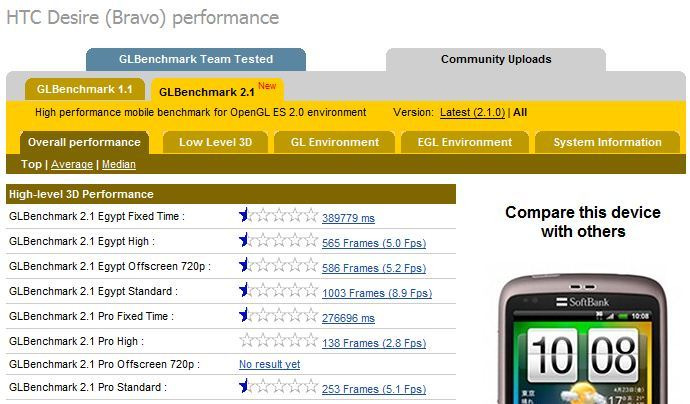Image resolution: width=690 pixels, height=404 pixels.
Task: Click the Latest (2.1.0) version link
Action: coord(472,113)
